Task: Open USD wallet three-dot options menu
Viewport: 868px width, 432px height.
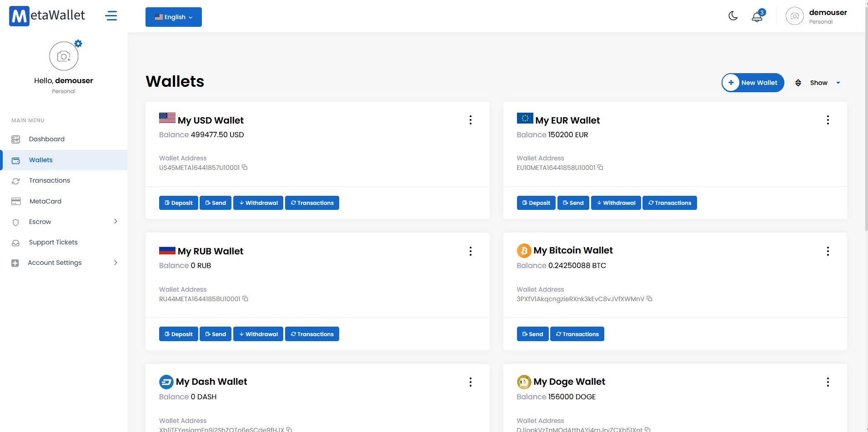Action: click(x=471, y=120)
